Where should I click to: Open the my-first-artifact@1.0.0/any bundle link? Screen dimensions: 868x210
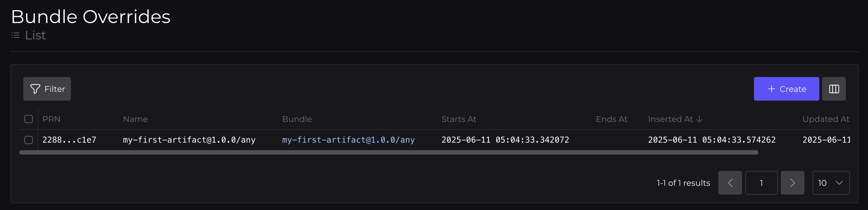pos(348,140)
